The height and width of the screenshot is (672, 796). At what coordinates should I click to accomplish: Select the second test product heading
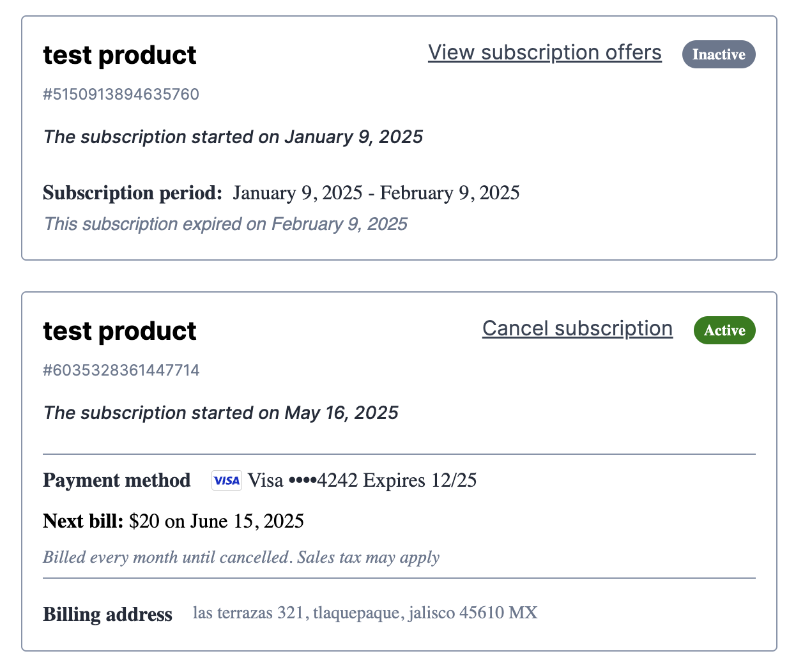(119, 331)
